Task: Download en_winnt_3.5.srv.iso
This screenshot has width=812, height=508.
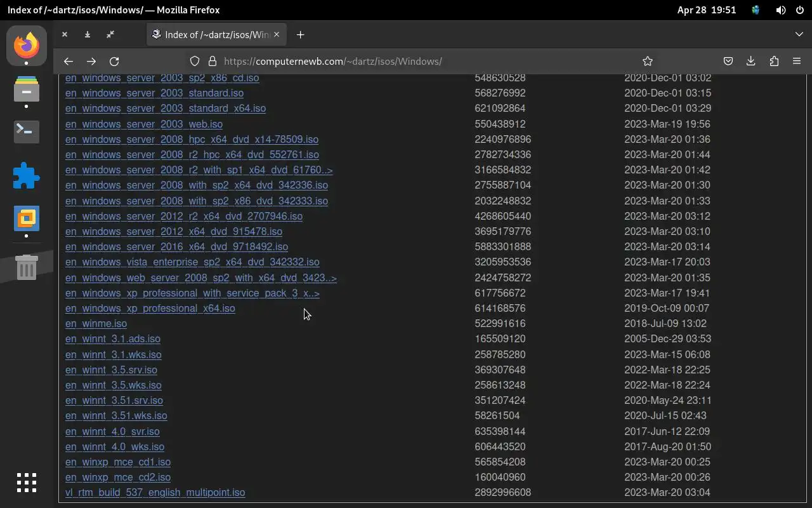Action: (111, 370)
